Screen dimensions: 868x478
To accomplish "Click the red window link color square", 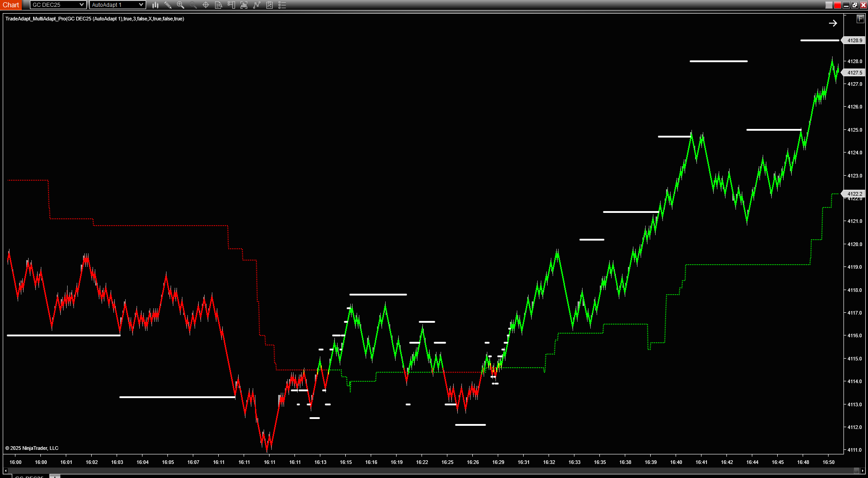I will click(837, 5).
